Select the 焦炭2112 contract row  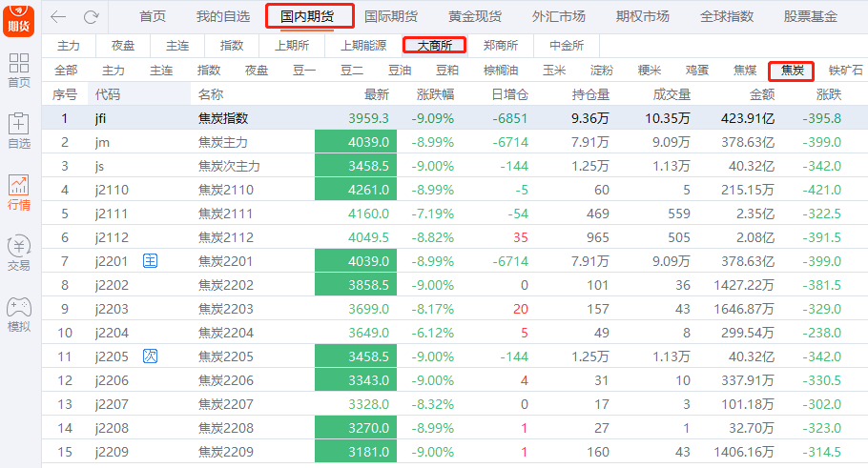point(225,237)
